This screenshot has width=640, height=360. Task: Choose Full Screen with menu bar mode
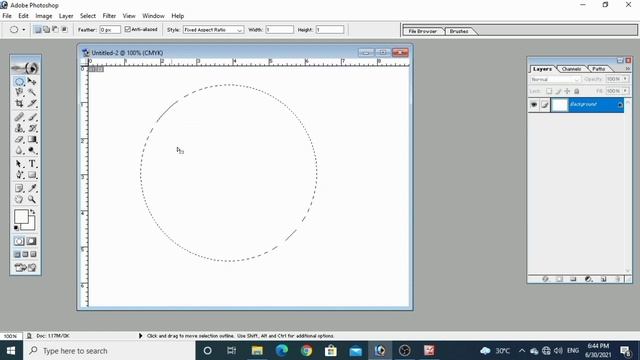click(x=25, y=254)
